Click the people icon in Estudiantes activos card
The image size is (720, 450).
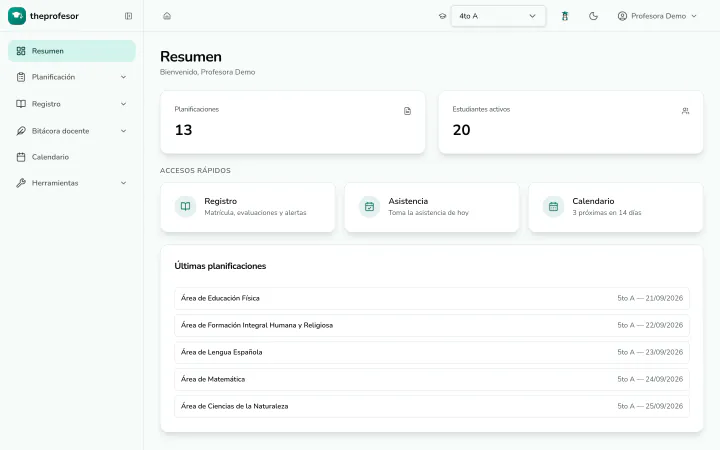685,111
